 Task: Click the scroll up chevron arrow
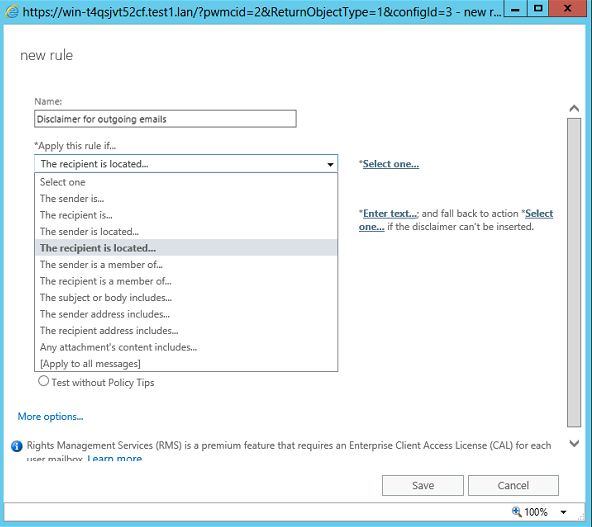[x=574, y=109]
